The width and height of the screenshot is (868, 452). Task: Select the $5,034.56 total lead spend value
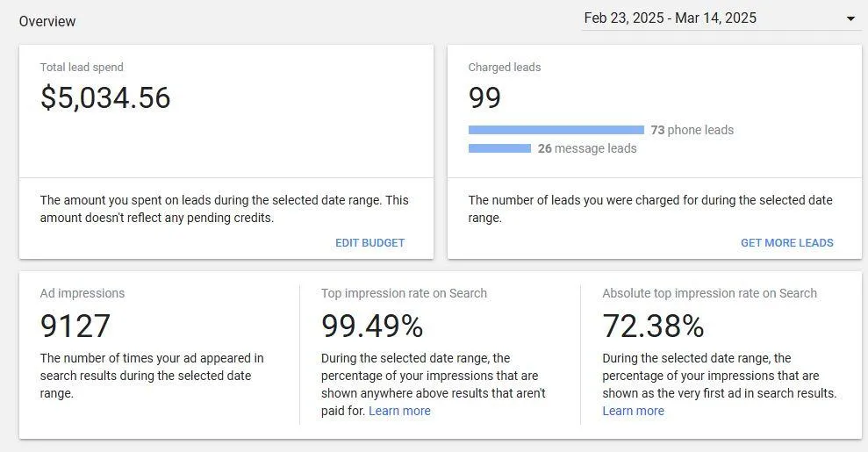pyautogui.click(x=105, y=98)
